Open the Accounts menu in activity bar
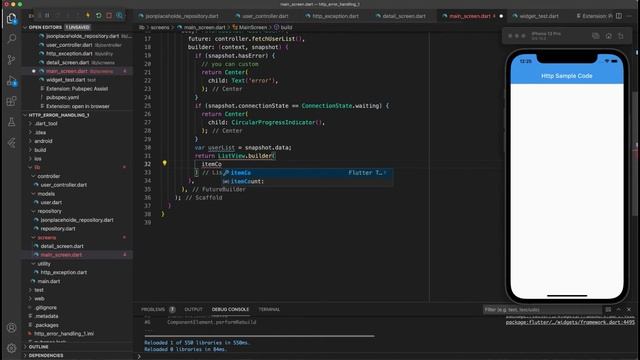 click(11, 328)
